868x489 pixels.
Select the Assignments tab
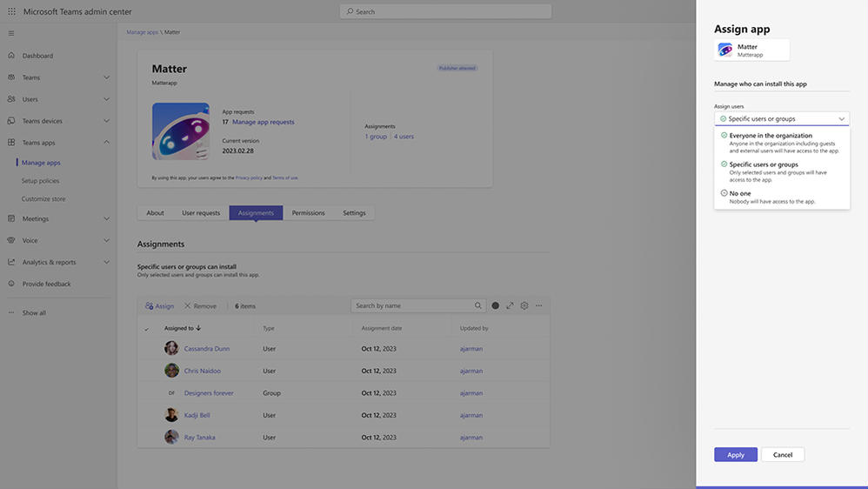point(256,212)
